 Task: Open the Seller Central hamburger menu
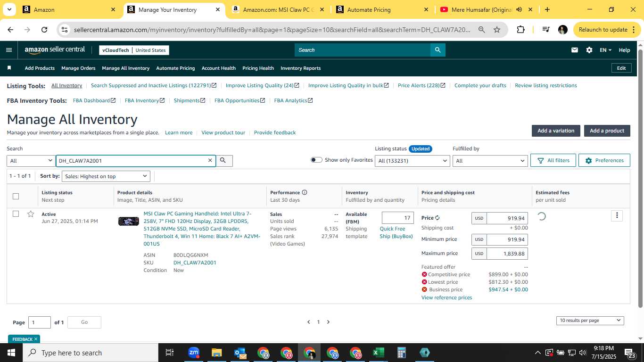tap(9, 50)
